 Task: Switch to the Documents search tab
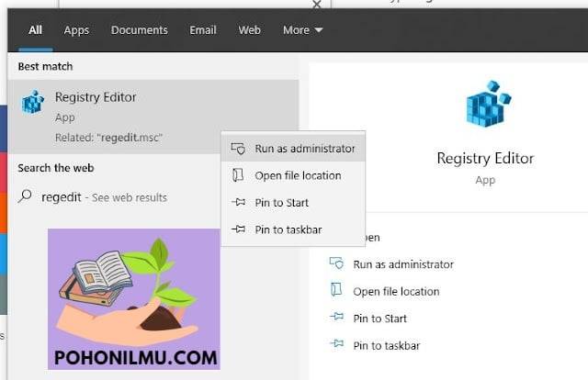(x=139, y=30)
